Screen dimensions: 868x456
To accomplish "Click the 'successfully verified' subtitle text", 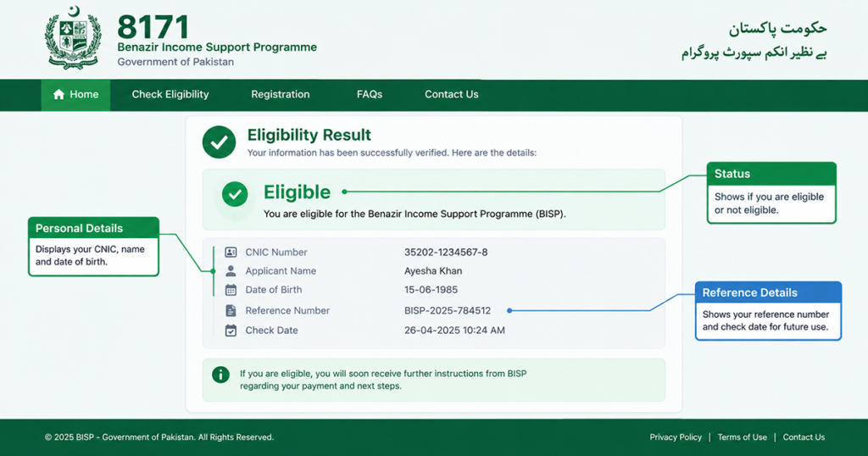I will (x=392, y=153).
